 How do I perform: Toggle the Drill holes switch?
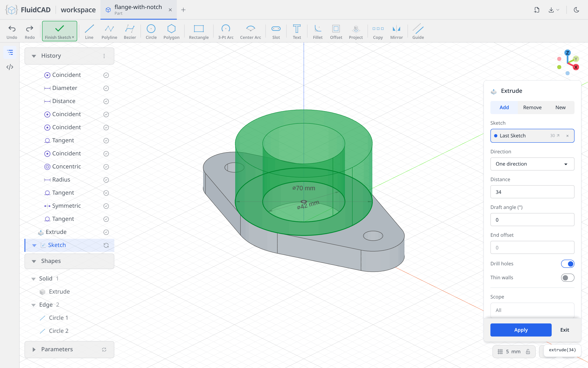pyautogui.click(x=568, y=264)
